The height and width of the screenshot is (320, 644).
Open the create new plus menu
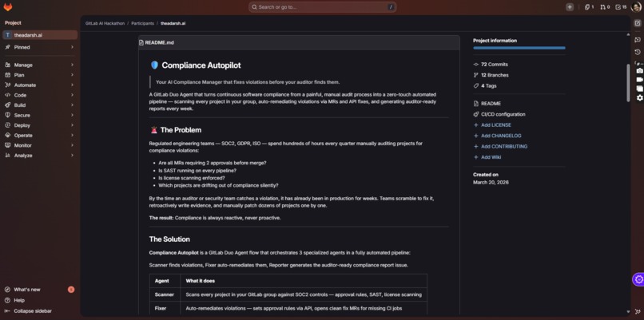pyautogui.click(x=569, y=7)
